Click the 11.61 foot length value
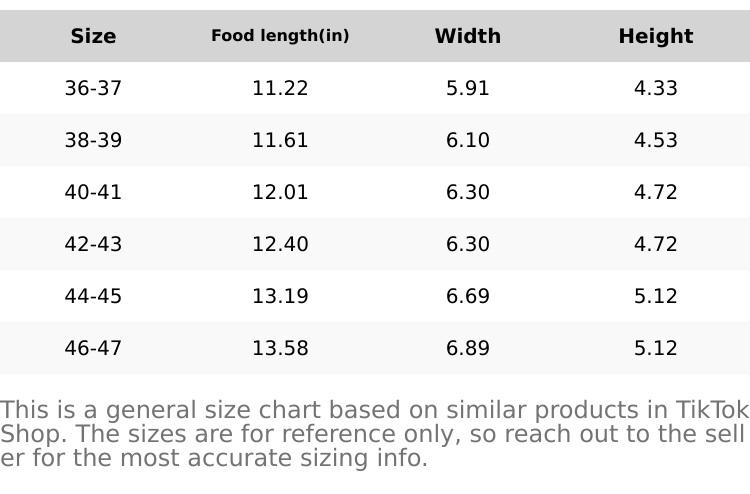Viewport: 750px width, 494px height. [280, 140]
